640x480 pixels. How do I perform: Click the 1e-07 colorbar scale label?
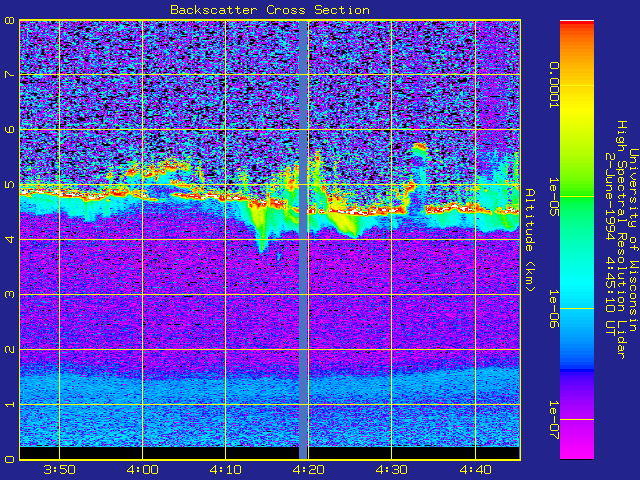[x=553, y=420]
